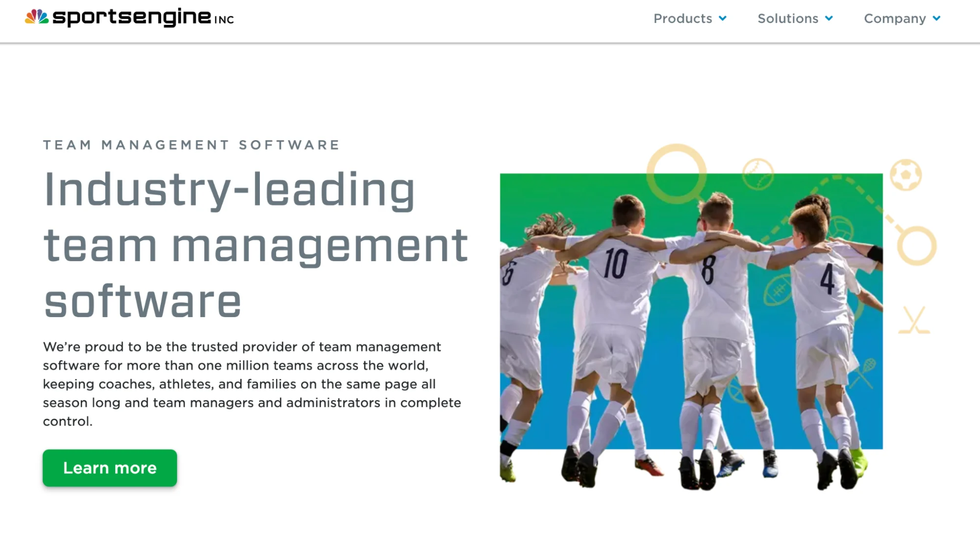
Task: Click the TEAM MANAGEMENT SOFTWARE label
Action: coord(191,145)
